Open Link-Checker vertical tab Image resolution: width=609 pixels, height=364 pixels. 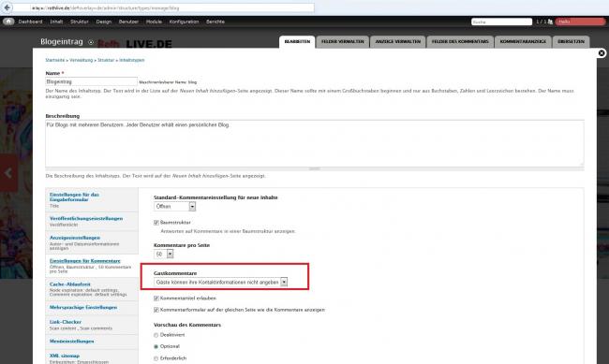[x=92, y=325]
